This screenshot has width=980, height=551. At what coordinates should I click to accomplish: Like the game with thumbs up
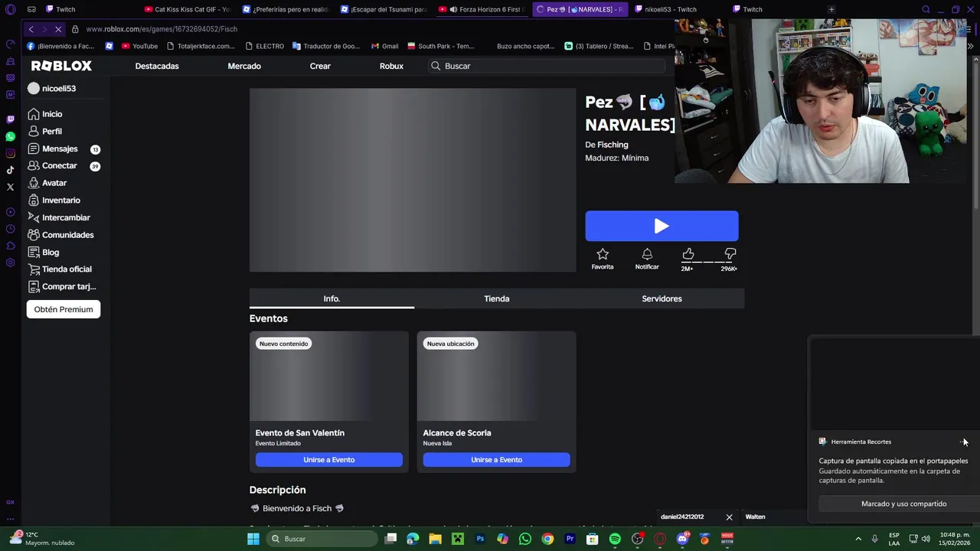pyautogui.click(x=688, y=254)
